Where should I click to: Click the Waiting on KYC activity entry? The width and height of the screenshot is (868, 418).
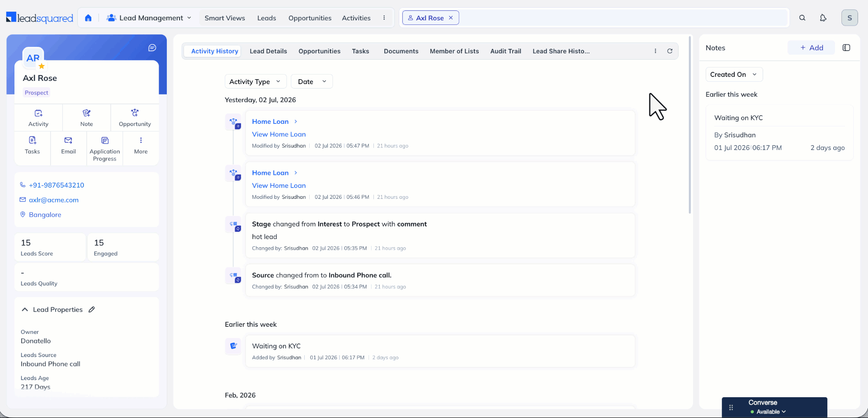click(x=440, y=351)
